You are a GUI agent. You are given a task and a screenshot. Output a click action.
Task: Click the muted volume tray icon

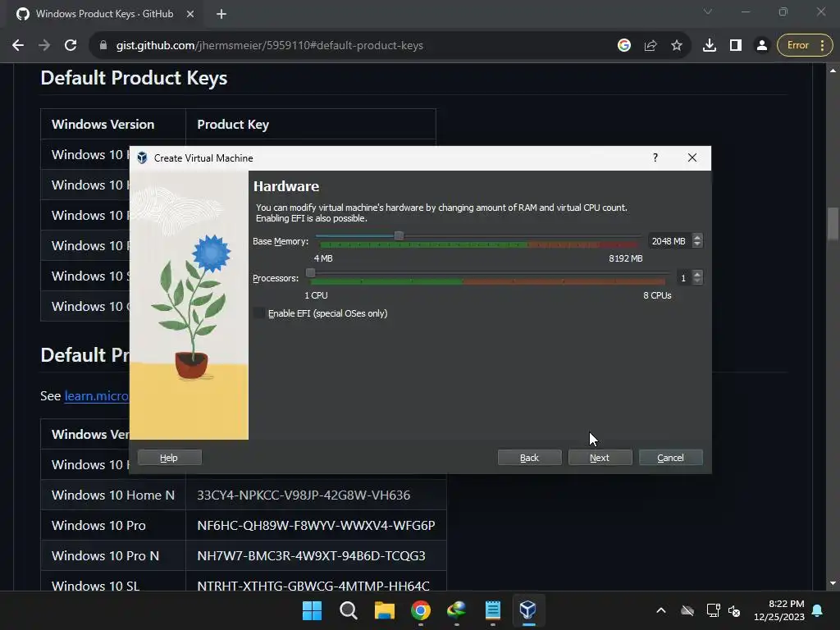734,610
